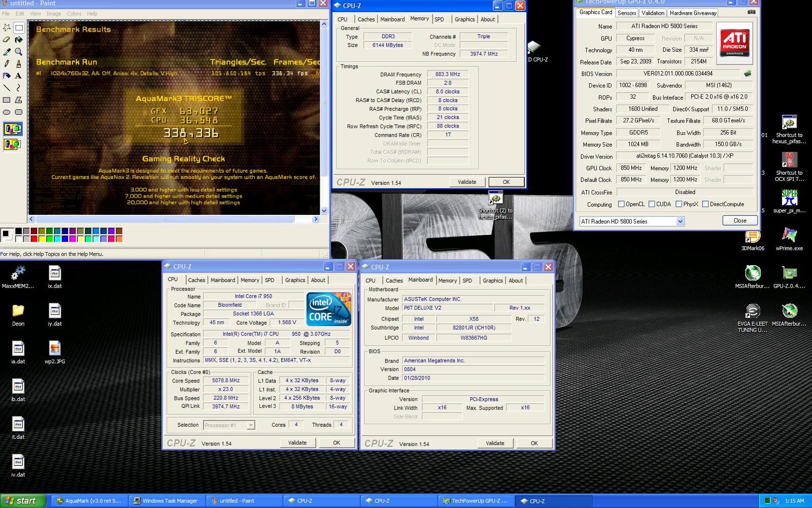The width and height of the screenshot is (812, 508).
Task: Open the ATI Radeon HD 5800 Series dropdown
Action: [632, 221]
